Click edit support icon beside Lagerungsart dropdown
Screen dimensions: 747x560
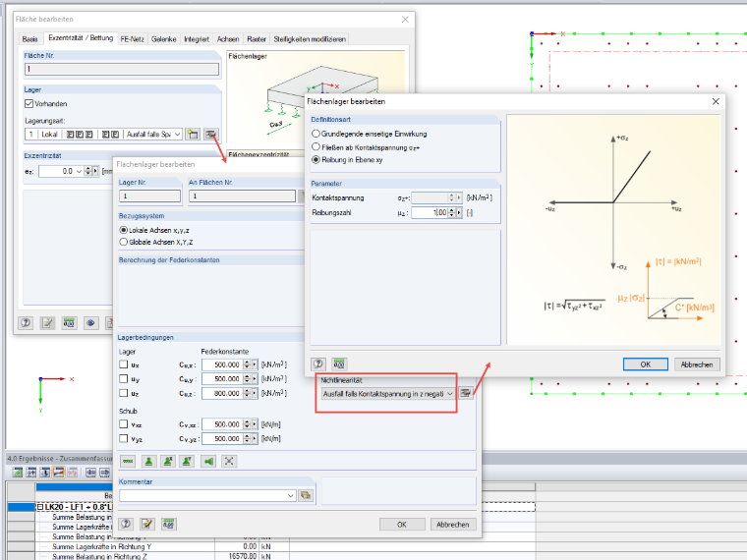pyautogui.click(x=210, y=135)
